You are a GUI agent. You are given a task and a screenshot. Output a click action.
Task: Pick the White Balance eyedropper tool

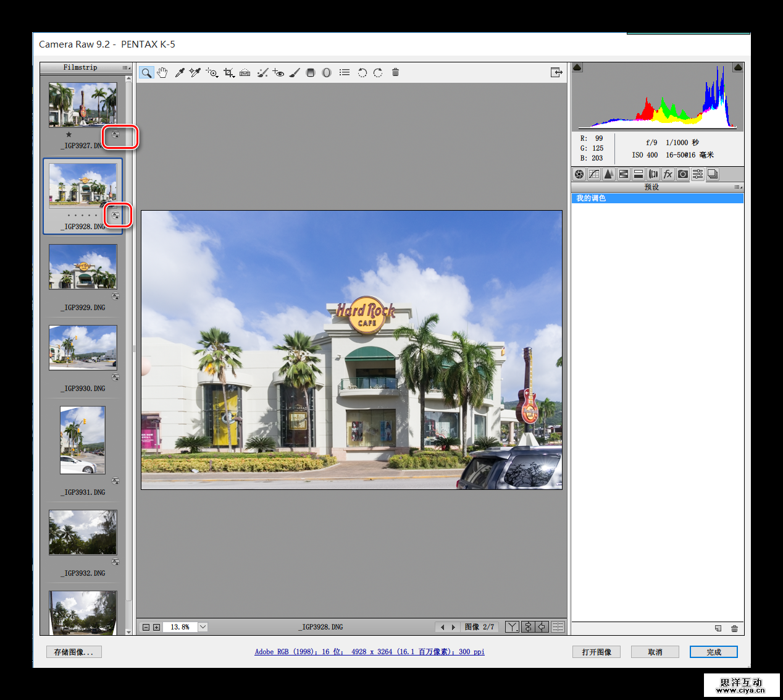[180, 73]
